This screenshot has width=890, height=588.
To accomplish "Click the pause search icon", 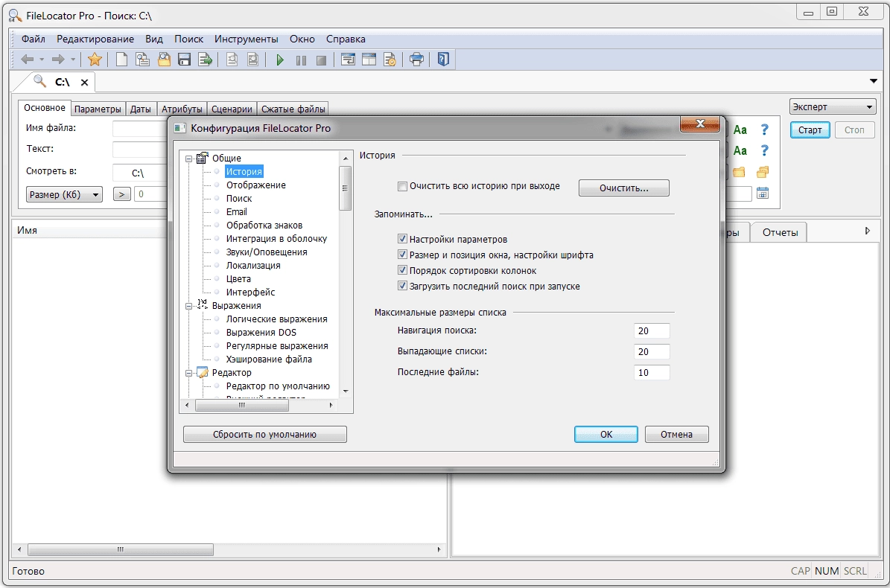I will click(301, 60).
